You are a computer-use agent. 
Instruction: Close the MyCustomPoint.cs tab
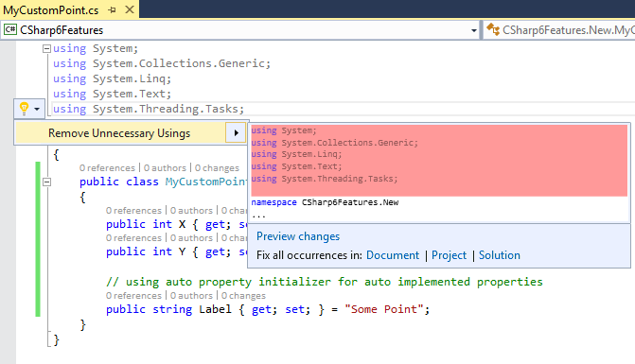pos(130,9)
